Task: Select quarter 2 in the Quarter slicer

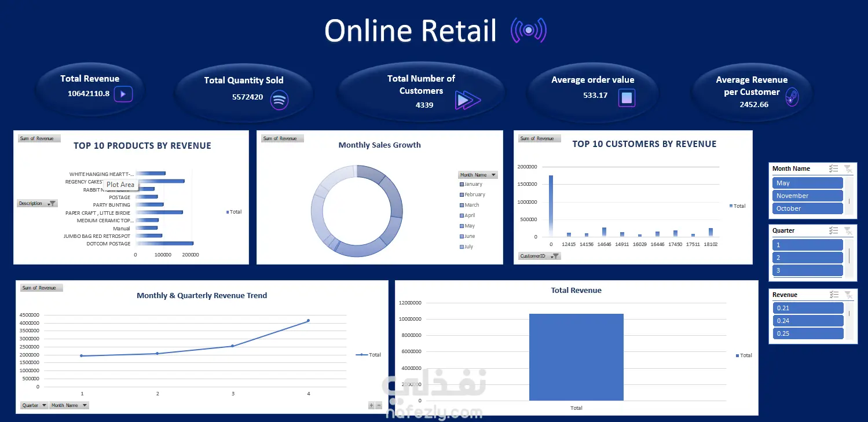Action: pos(807,258)
